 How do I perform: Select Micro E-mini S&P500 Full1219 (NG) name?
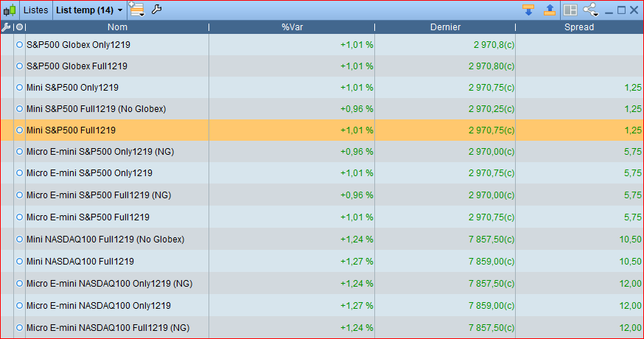click(99, 195)
